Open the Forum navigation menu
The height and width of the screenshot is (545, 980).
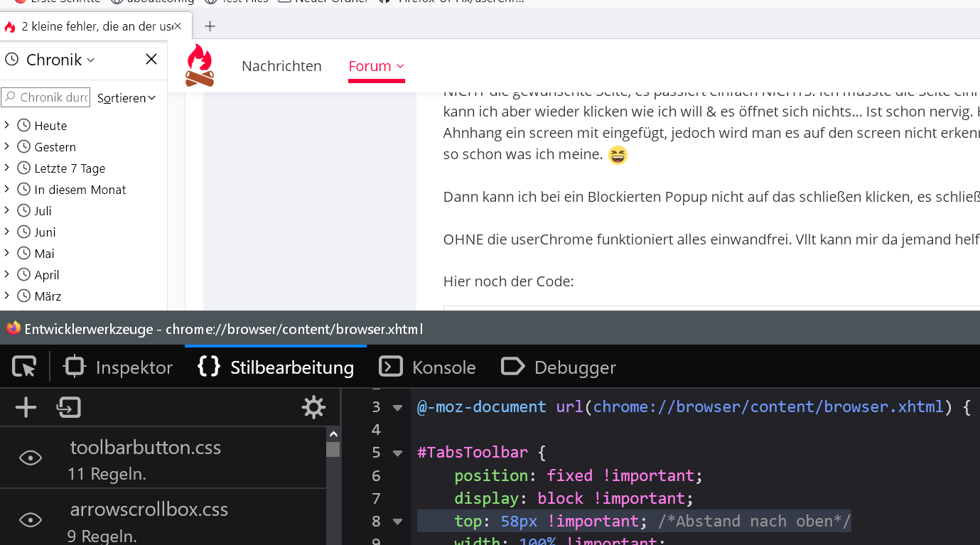coord(376,66)
